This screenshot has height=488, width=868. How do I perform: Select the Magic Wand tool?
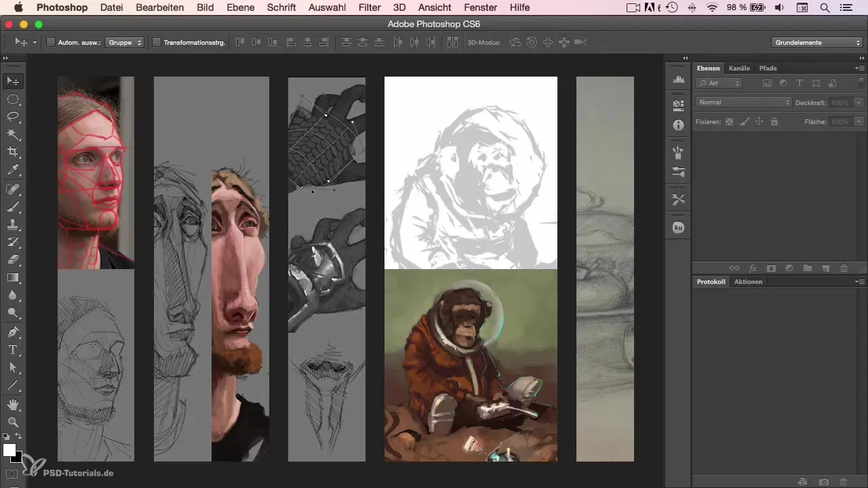[x=13, y=134]
